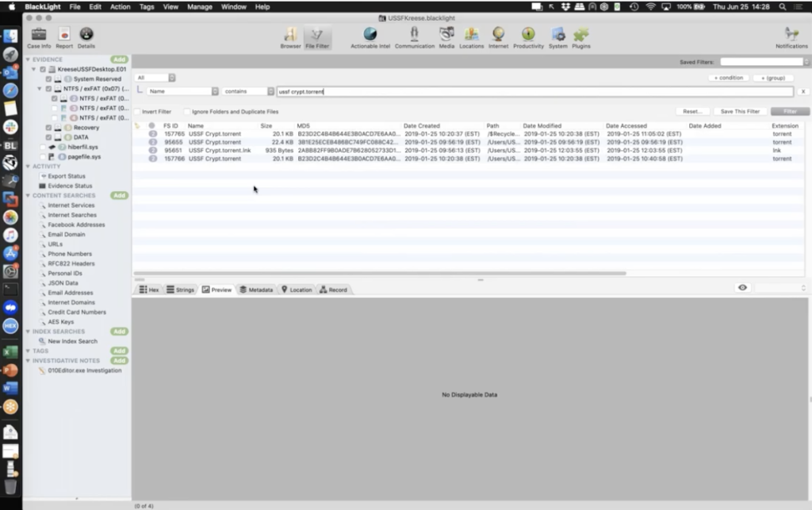
Task: Click Add next to EVIDENCE
Action: 119,59
